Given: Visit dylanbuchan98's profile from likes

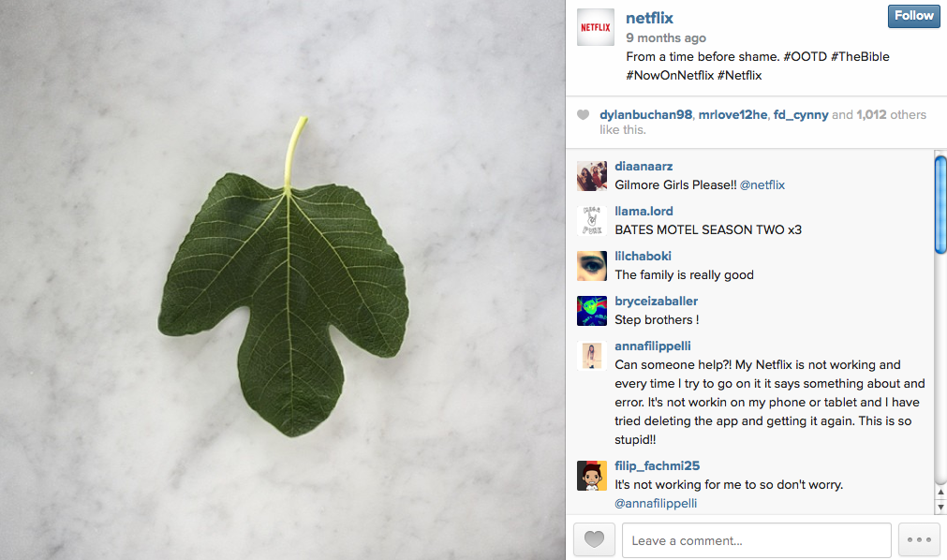Looking at the screenshot, I should point(645,115).
